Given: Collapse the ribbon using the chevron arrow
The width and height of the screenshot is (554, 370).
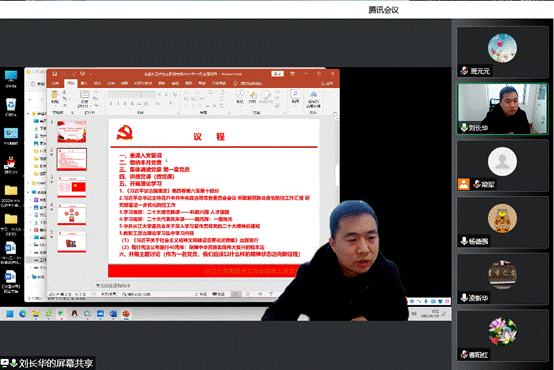Looking at the screenshot, I should pos(334,113).
